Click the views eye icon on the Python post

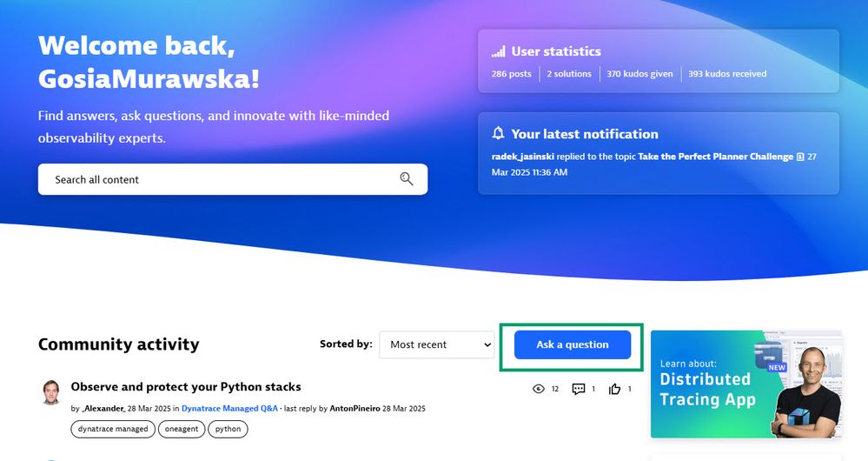tap(539, 389)
